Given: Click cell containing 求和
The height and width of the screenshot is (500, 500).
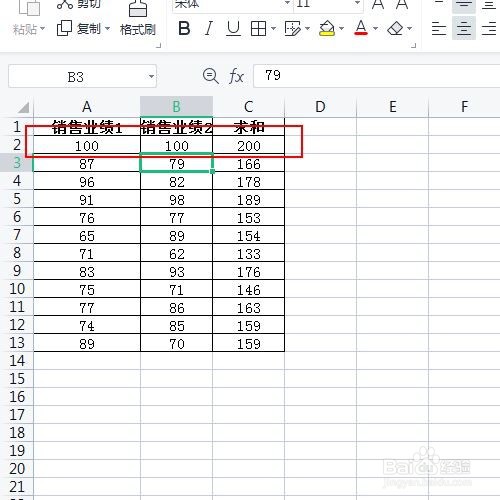Looking at the screenshot, I should 249,127.
